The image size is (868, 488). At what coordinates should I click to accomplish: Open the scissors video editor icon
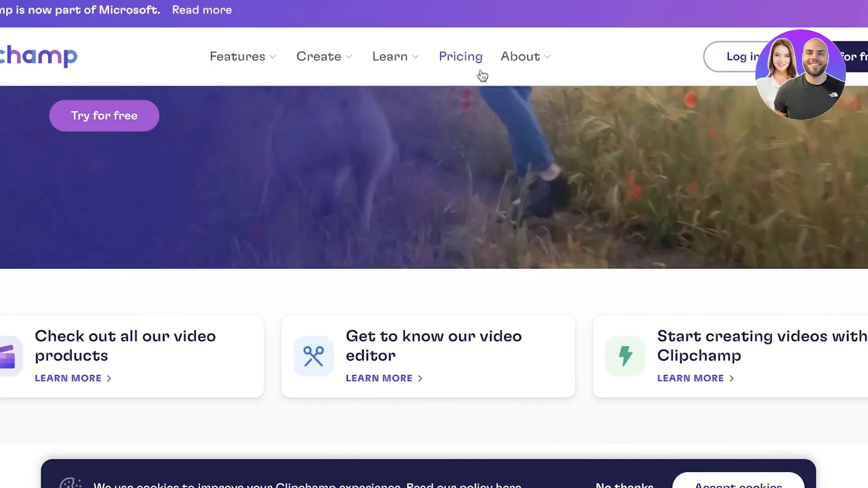pyautogui.click(x=313, y=356)
